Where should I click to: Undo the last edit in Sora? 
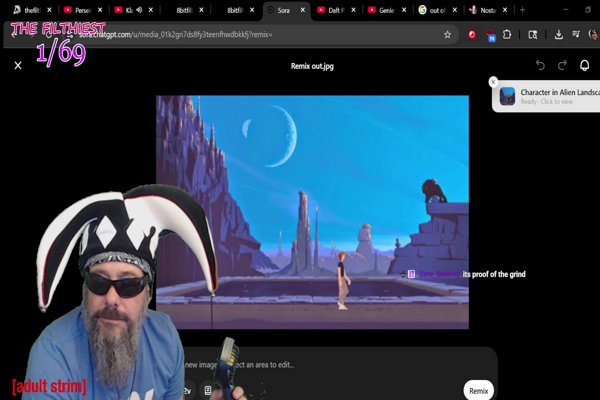point(540,65)
